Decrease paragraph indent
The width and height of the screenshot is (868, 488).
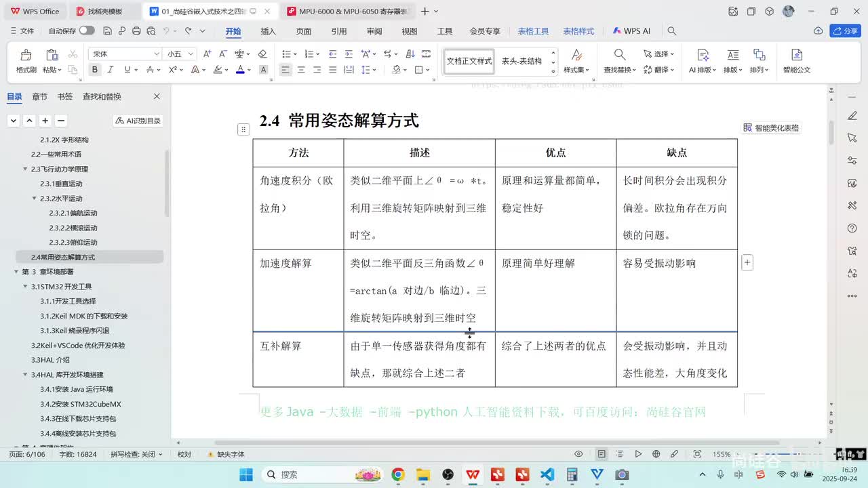(332, 54)
